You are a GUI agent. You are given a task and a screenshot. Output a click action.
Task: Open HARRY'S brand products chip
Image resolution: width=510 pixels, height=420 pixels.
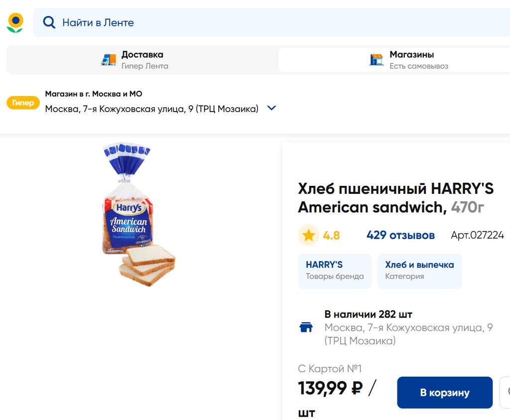pyautogui.click(x=335, y=271)
